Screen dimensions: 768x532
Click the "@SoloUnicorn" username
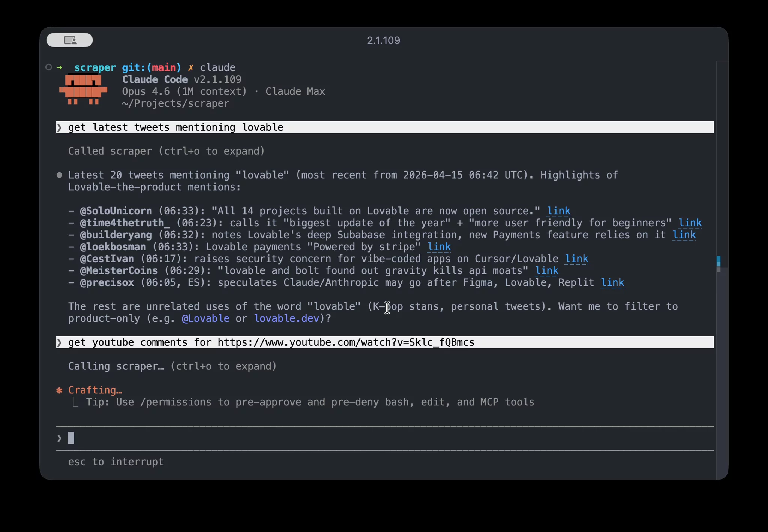[x=116, y=211]
